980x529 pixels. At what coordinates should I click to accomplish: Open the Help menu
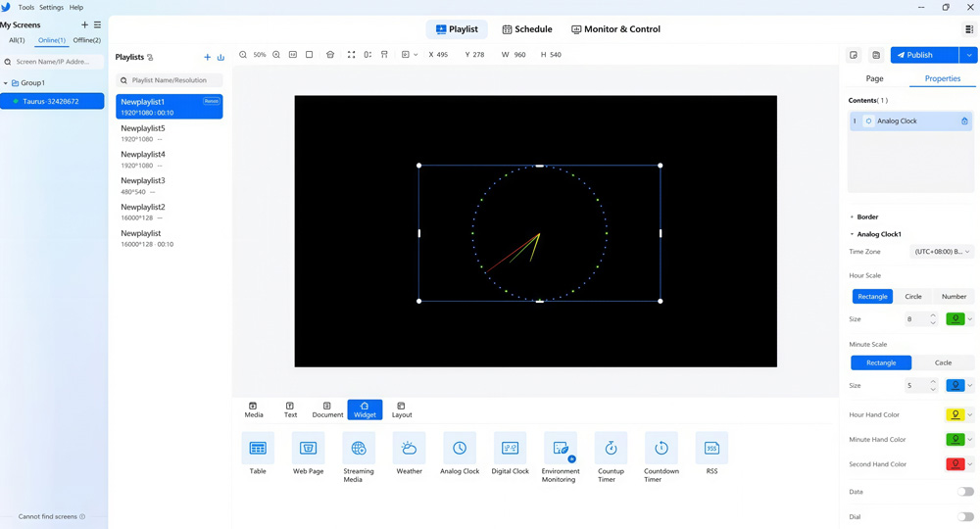click(x=76, y=8)
